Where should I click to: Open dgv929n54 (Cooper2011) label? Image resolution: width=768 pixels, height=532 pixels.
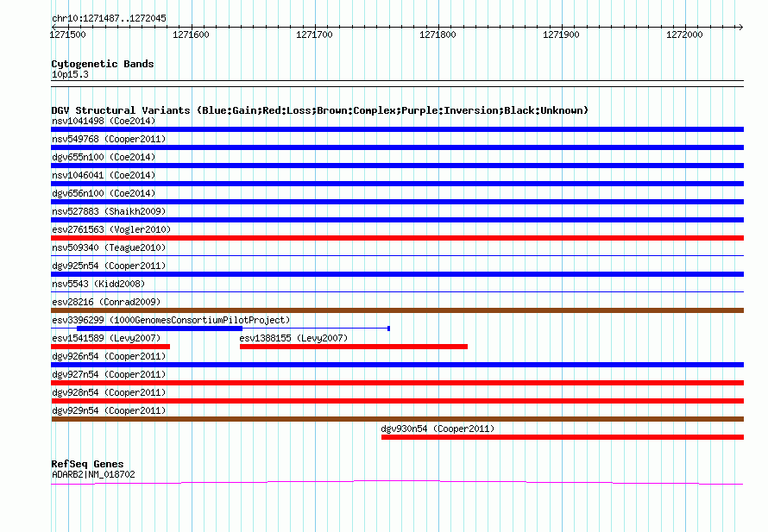pyautogui.click(x=109, y=410)
